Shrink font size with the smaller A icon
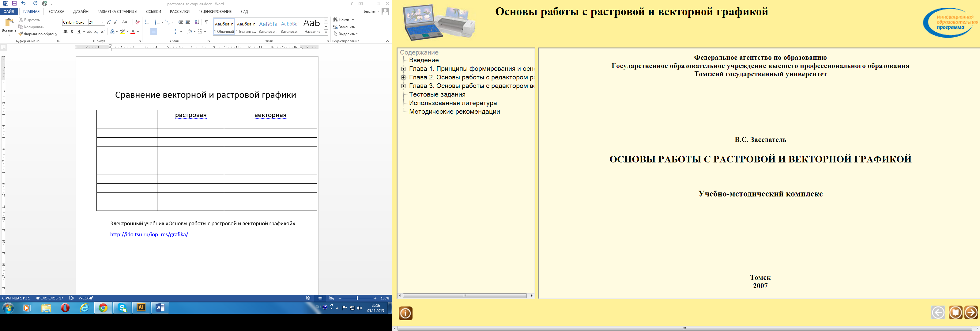Viewport: 980px width, 331px height. tap(116, 22)
